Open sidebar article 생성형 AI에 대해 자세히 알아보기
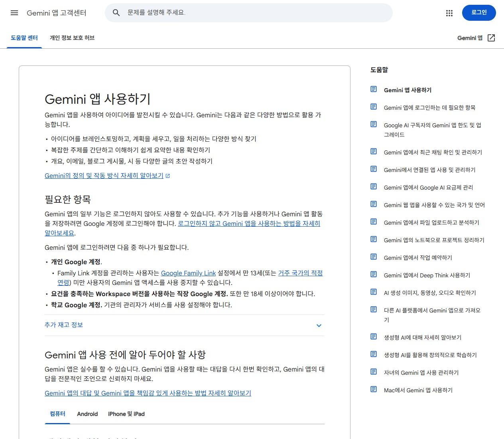The width and height of the screenshot is (504, 439). [x=423, y=338]
